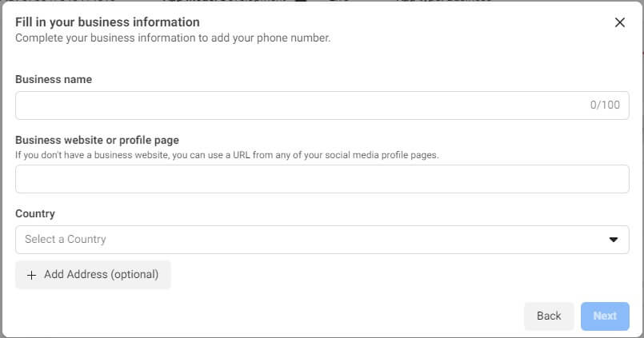644x338 pixels.
Task: Click the dimmed page strip above the dialog
Action: pyautogui.click(x=322, y=2)
